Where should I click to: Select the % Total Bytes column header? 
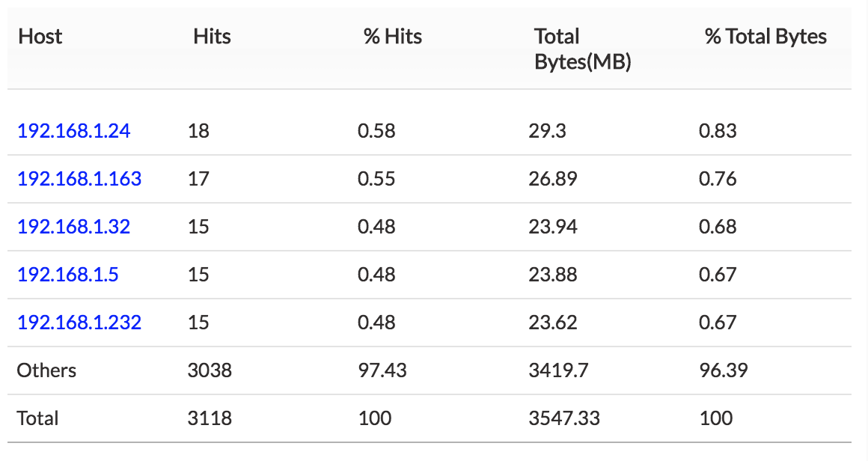click(x=765, y=37)
